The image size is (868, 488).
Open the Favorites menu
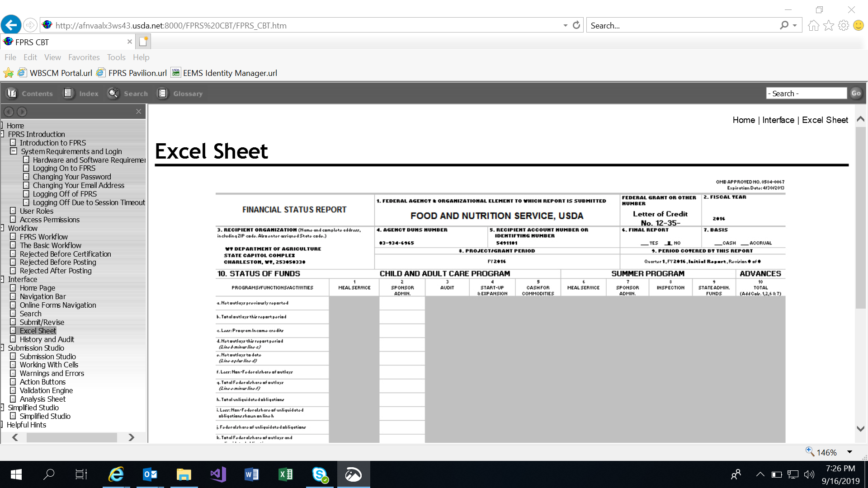tap(84, 57)
